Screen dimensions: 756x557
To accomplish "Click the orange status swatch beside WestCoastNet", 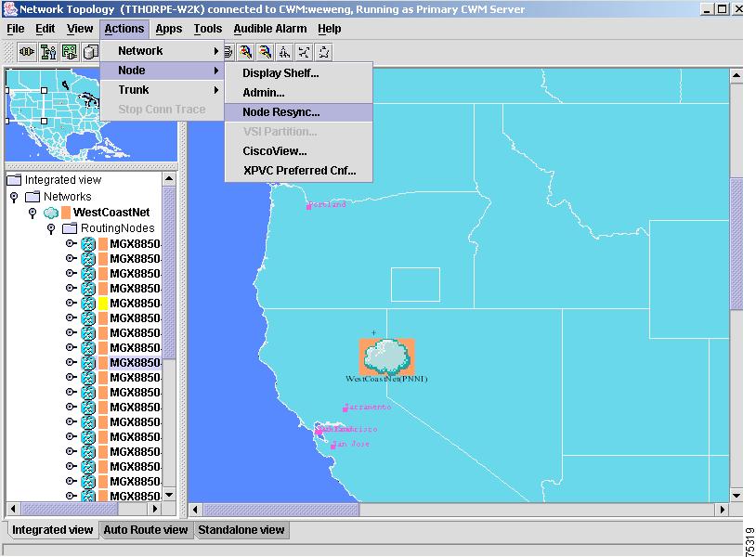I will click(x=66, y=213).
